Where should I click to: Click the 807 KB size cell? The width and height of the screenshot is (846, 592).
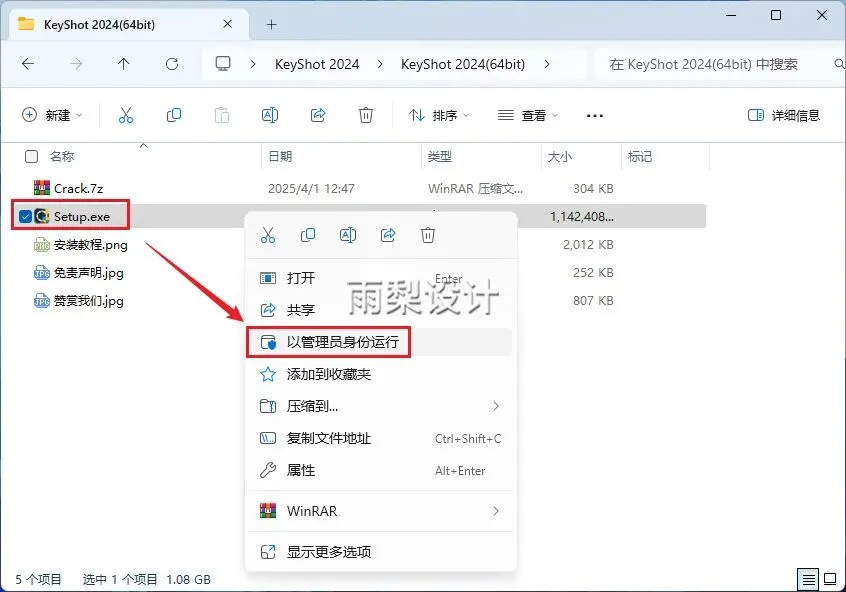point(593,301)
